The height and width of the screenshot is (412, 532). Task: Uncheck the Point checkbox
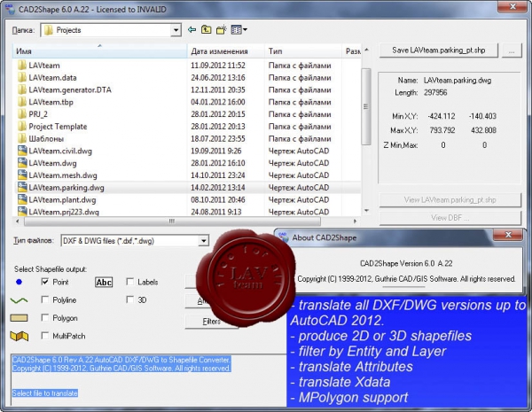45,282
